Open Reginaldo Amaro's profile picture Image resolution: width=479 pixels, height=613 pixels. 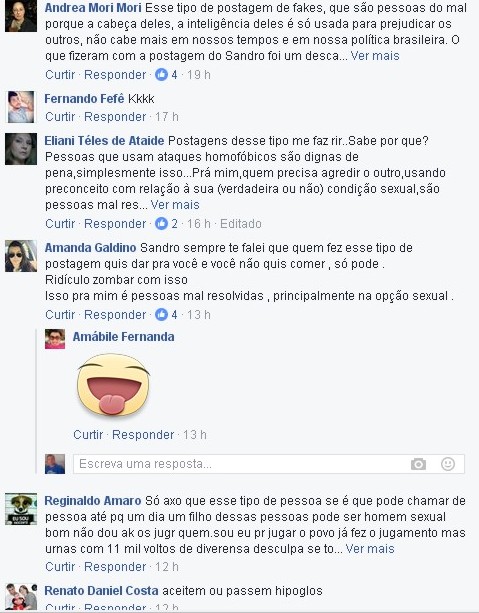click(21, 509)
